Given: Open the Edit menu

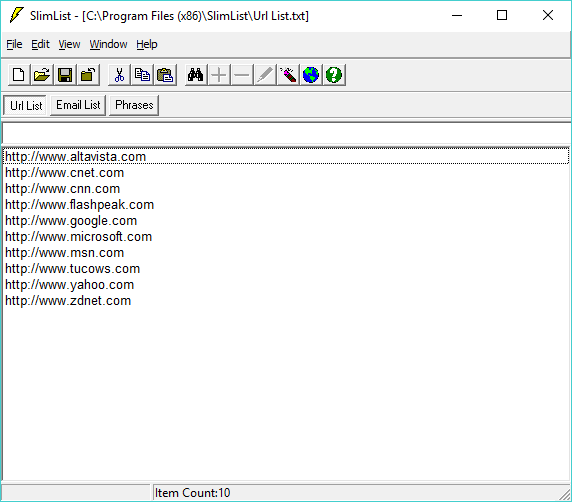Looking at the screenshot, I should [40, 45].
